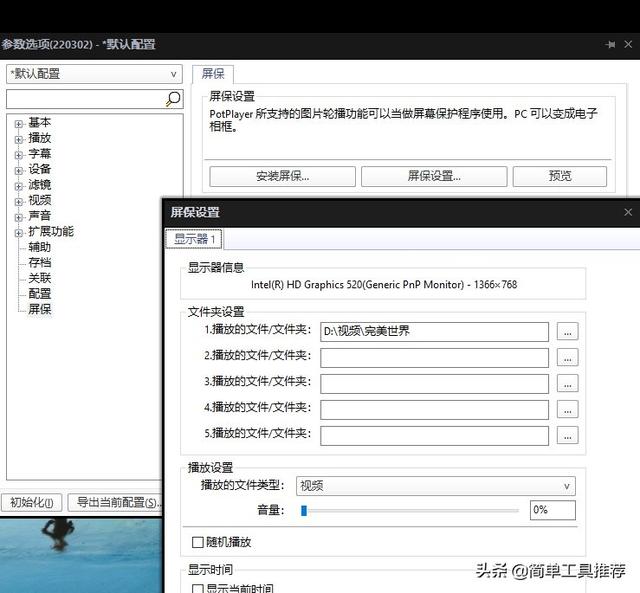Select the 显示器 1 tab
Viewport: 640px width, 593px height.
194,239
